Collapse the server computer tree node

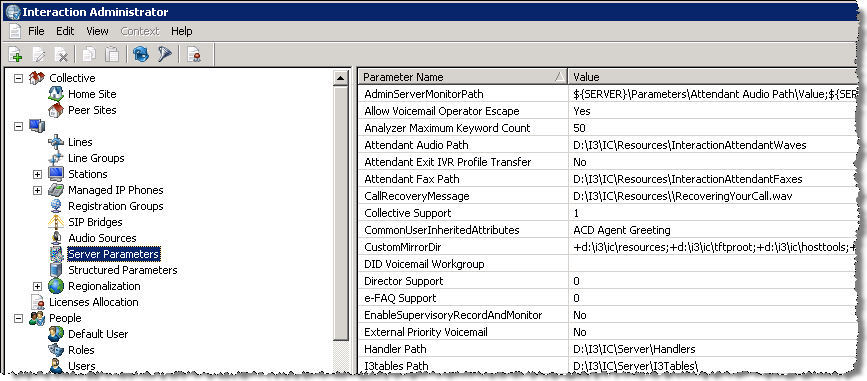coord(18,126)
